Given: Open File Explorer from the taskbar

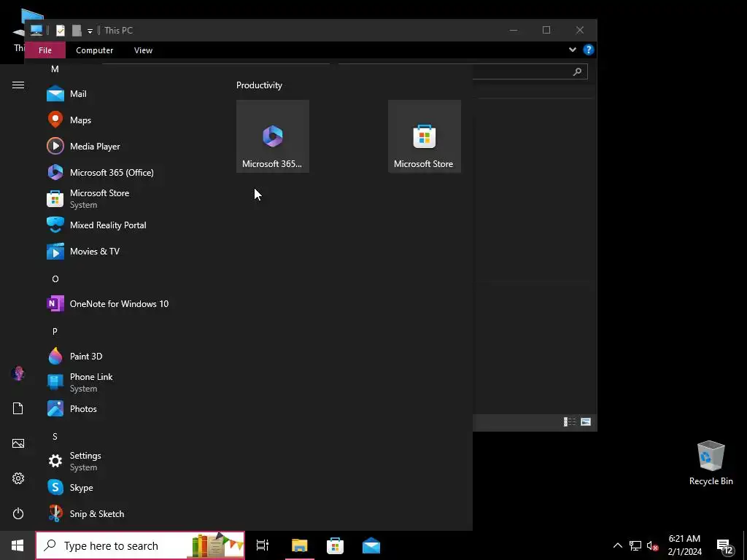Looking at the screenshot, I should pos(300,545).
